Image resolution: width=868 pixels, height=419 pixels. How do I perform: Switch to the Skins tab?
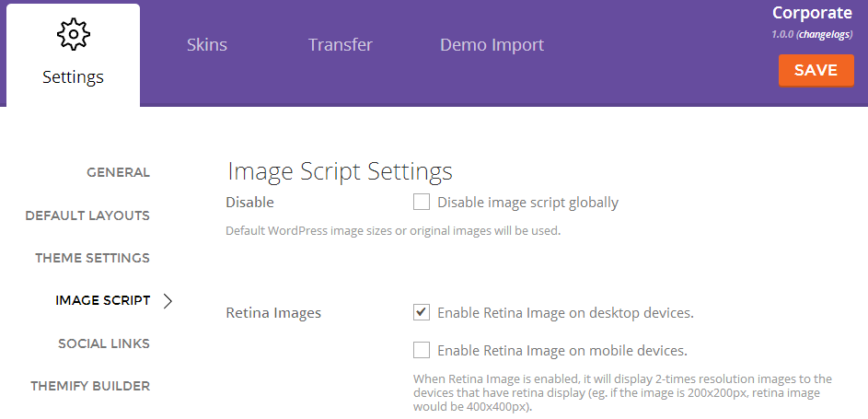coord(206,44)
